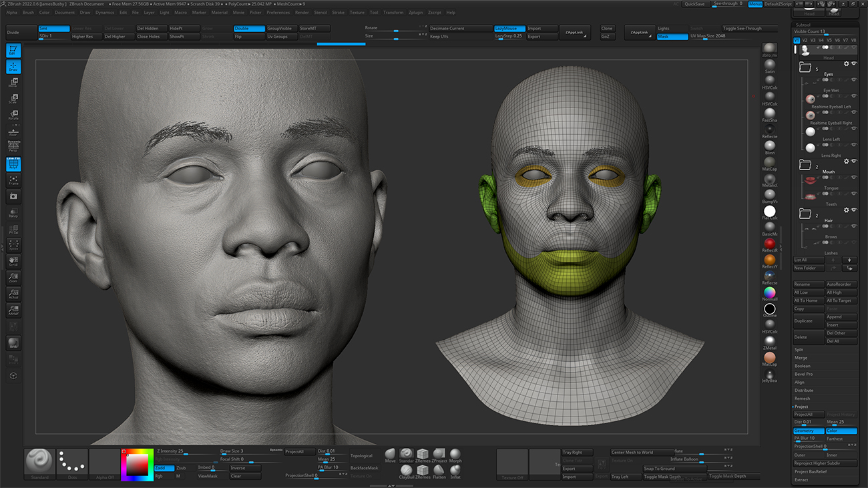Select the Move tool on left shelf

tap(13, 83)
